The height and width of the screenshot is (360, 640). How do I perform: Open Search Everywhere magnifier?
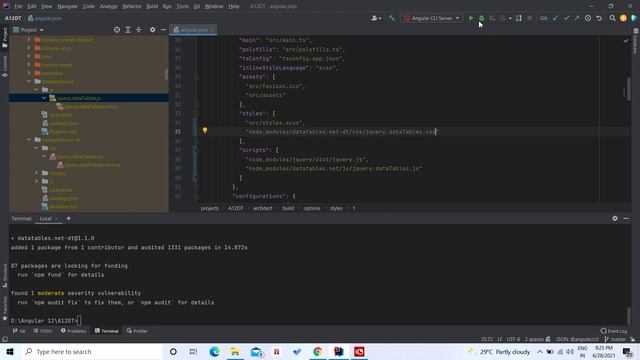point(612,18)
